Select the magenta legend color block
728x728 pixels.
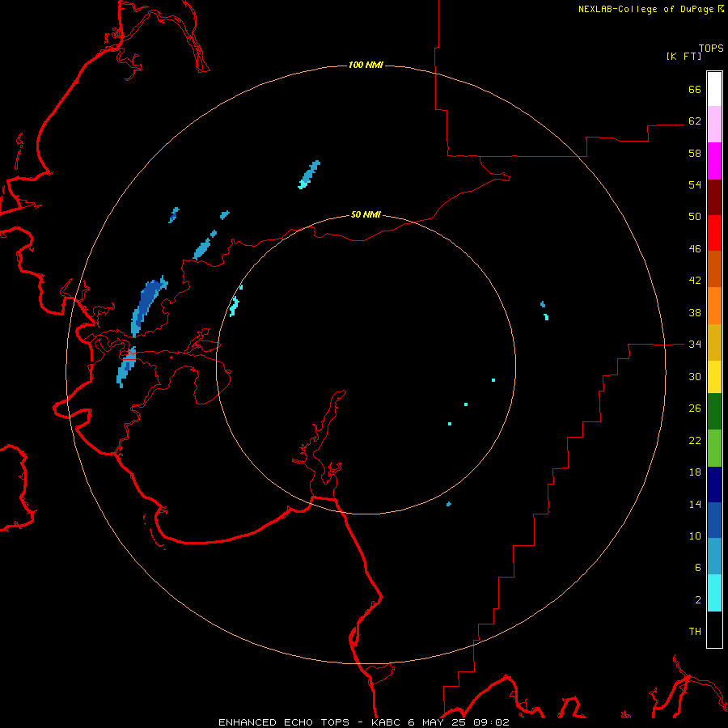click(x=714, y=161)
